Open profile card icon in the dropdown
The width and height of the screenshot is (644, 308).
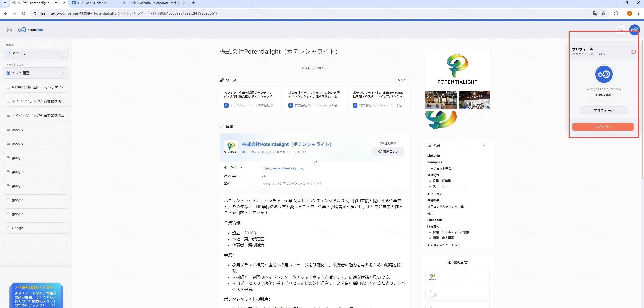click(633, 52)
